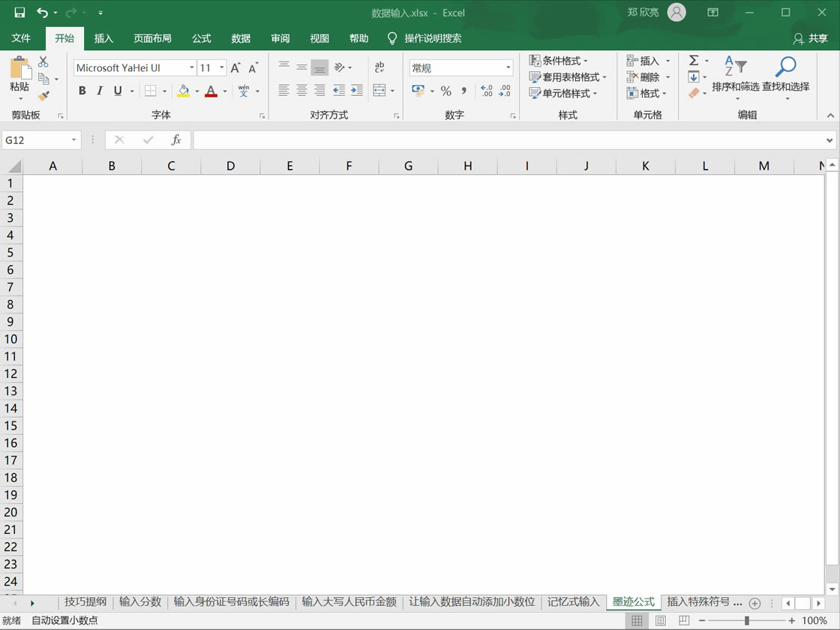Click the 套用表格格式 format as table button

click(571, 76)
